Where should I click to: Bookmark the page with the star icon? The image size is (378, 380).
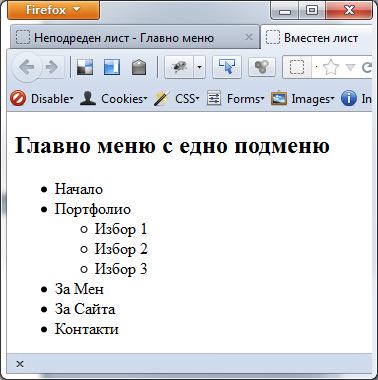[331, 68]
